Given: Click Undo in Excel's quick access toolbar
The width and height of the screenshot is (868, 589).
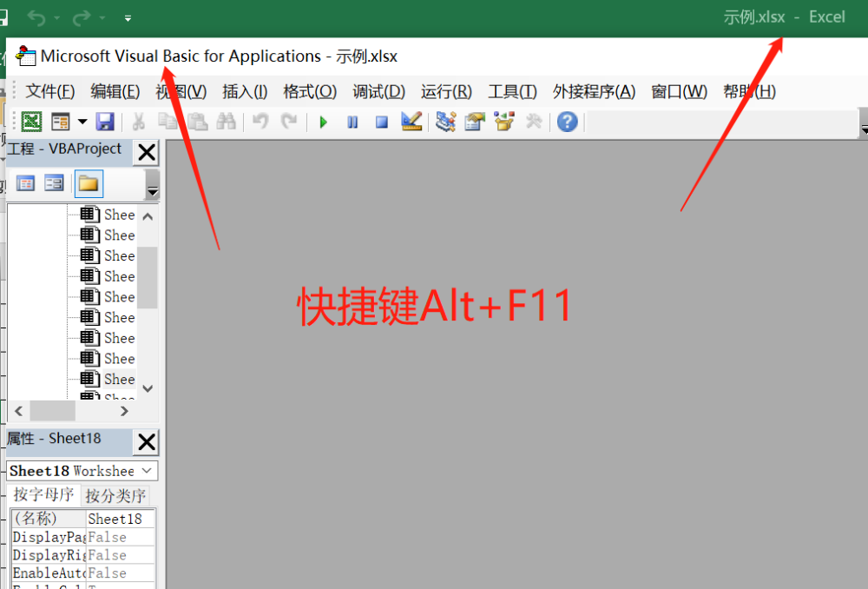Looking at the screenshot, I should 36,18.
